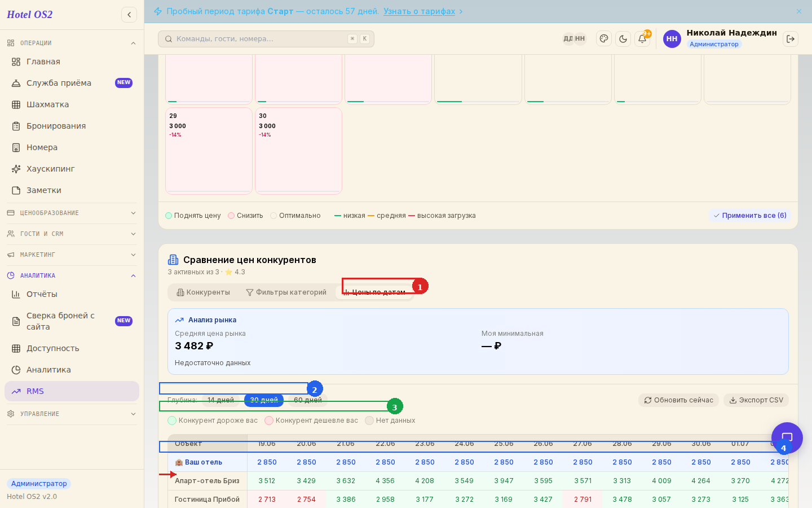
Task: Click the Экспорт CSV button
Action: pyautogui.click(x=756, y=400)
